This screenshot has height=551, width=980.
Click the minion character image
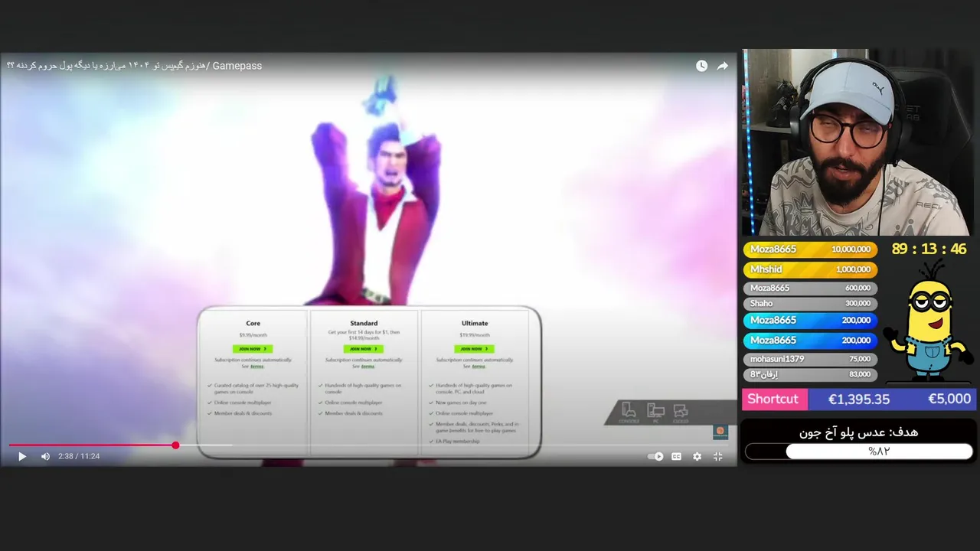(x=929, y=320)
